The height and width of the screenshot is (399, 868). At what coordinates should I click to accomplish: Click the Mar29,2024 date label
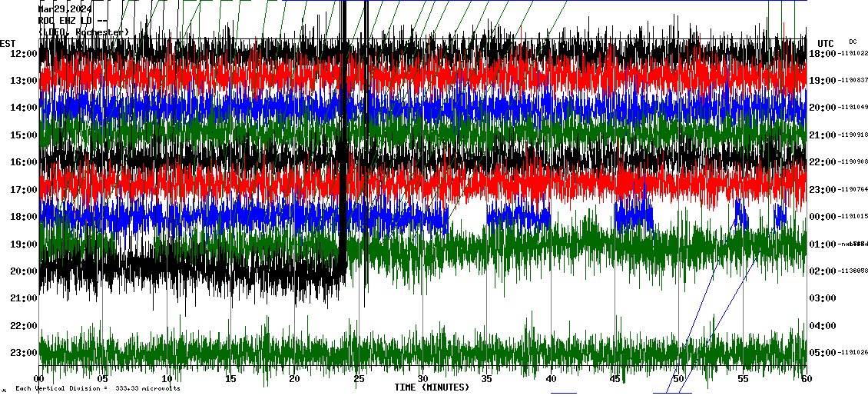[x=65, y=9]
